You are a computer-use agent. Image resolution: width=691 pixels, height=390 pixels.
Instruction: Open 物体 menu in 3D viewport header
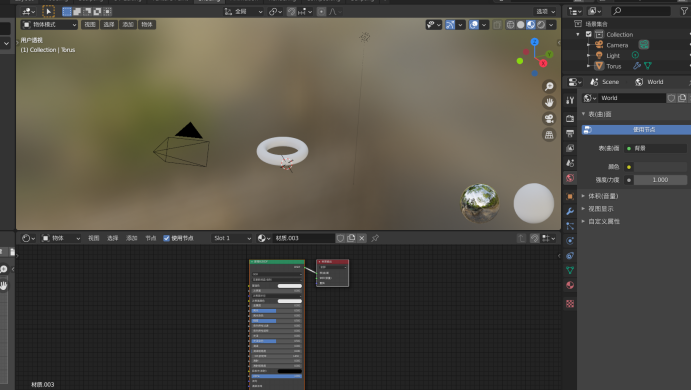(147, 25)
